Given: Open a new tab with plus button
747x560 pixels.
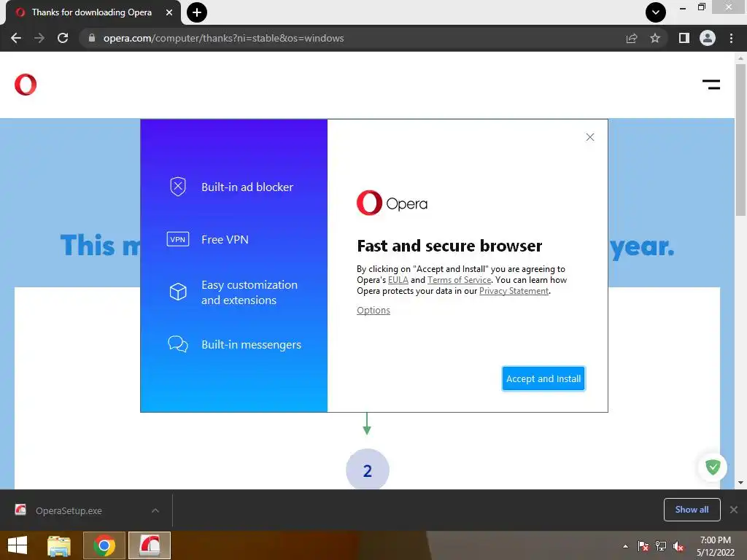Looking at the screenshot, I should pos(197,12).
